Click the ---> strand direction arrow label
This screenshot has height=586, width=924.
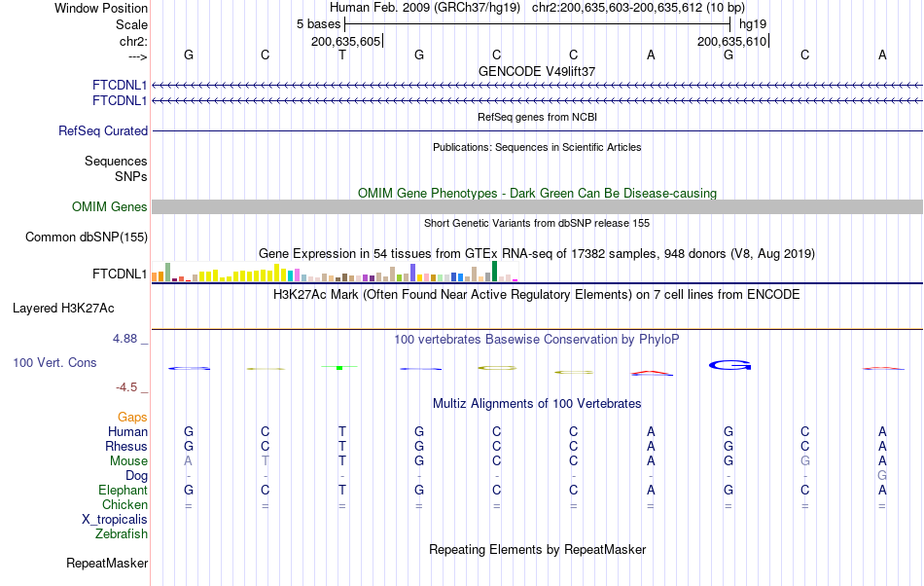click(137, 56)
